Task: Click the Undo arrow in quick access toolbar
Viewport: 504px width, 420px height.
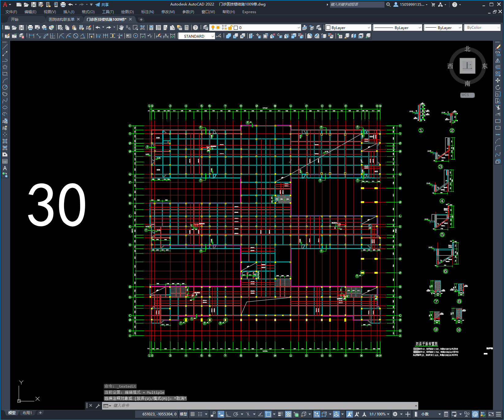Action: [x=70, y=5]
